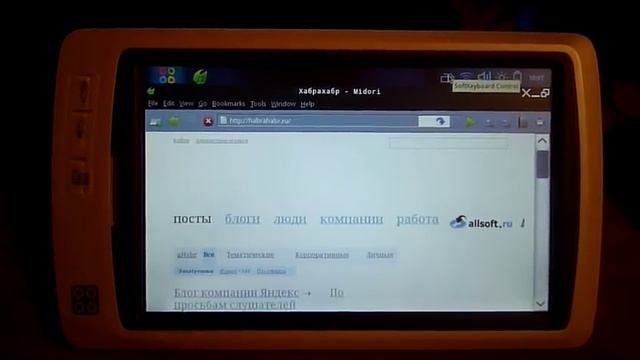
Task: Click the small Midori window icon beside the title
Action: (x=151, y=91)
